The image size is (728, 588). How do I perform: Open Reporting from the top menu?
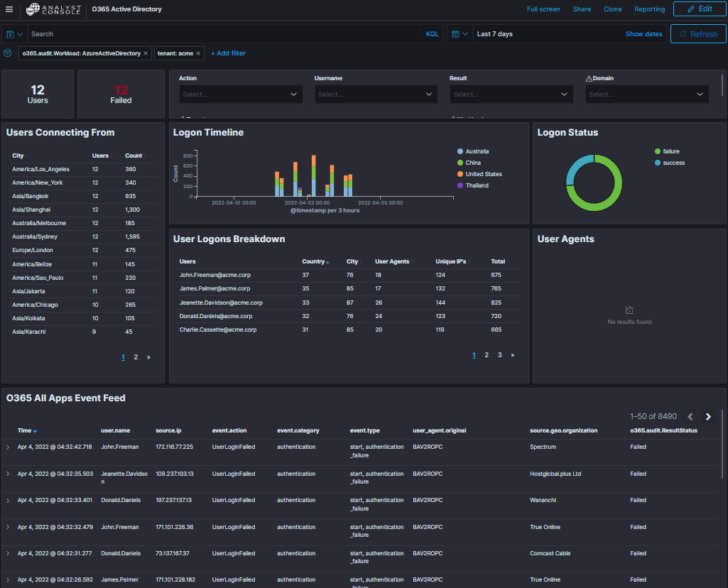(x=649, y=9)
